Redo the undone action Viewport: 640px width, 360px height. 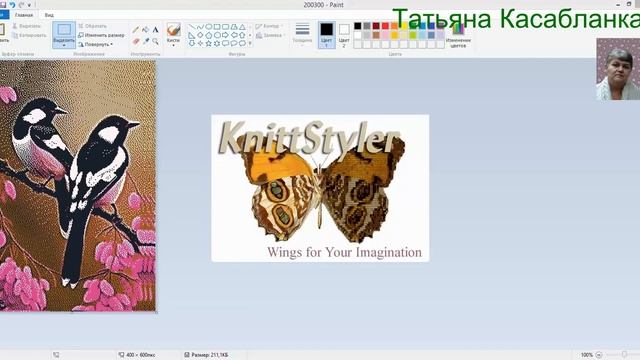[x=22, y=5]
